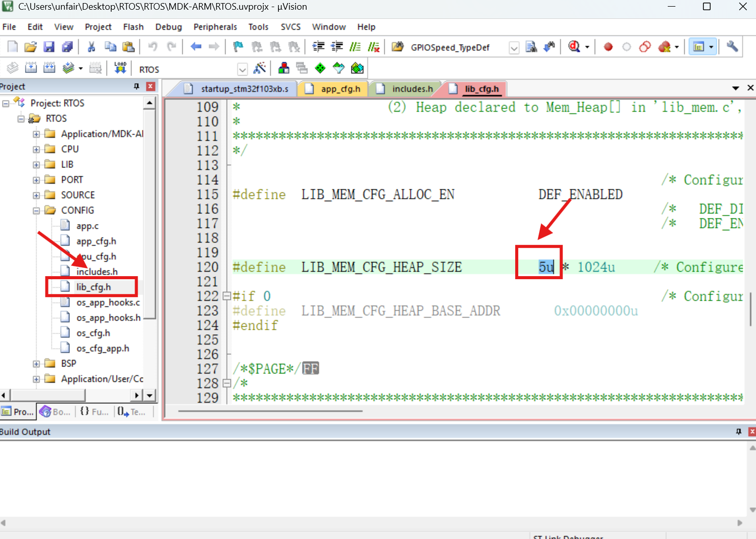
Task: Pin the Build Output panel with pushpin
Action: point(739,432)
